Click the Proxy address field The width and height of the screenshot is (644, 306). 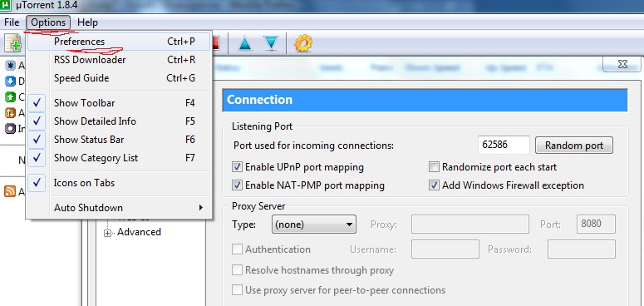click(469, 225)
